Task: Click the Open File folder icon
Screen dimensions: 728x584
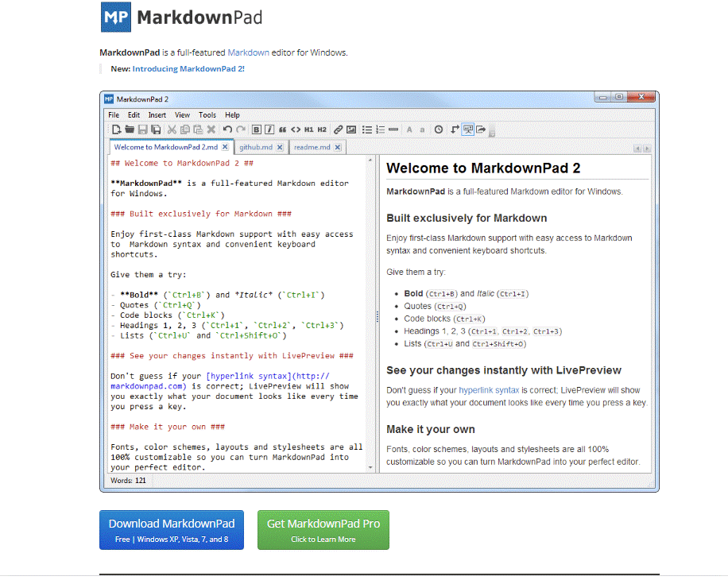Action: click(130, 130)
